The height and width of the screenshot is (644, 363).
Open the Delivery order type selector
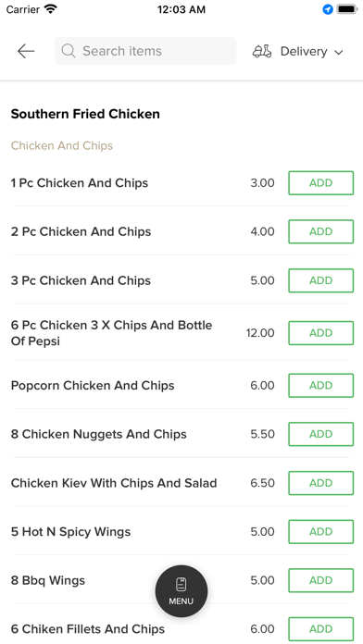pos(297,51)
